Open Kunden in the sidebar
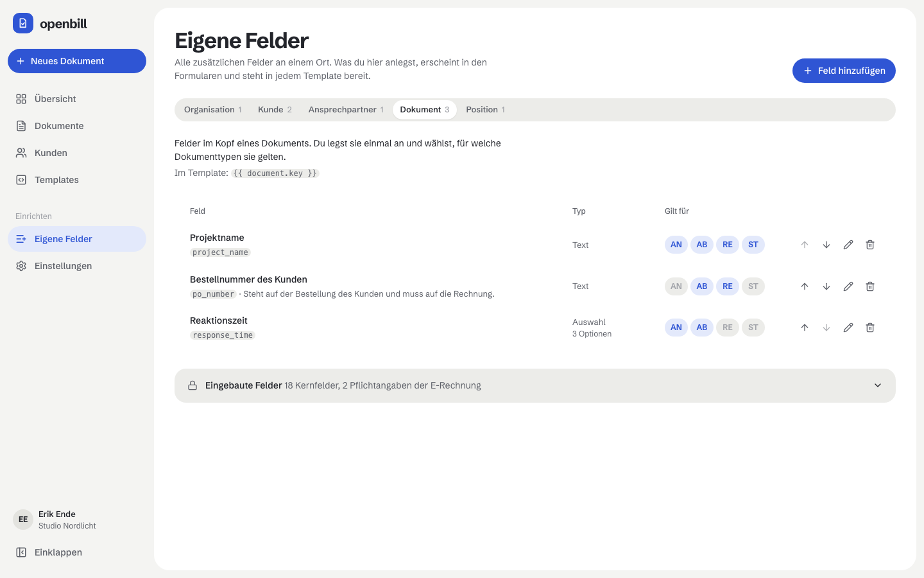This screenshot has height=578, width=924. 77,153
